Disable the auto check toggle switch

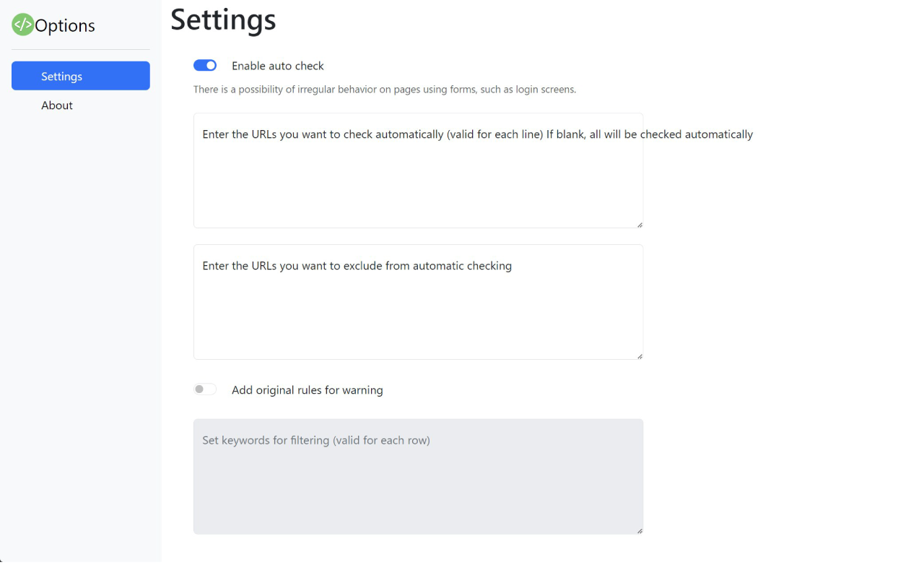click(x=205, y=66)
